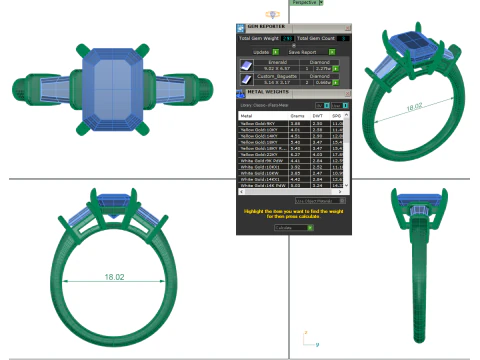Screen dimensions: 480x360
Task: Click the Emerald gem thumbnail
Action: [x=247, y=65]
